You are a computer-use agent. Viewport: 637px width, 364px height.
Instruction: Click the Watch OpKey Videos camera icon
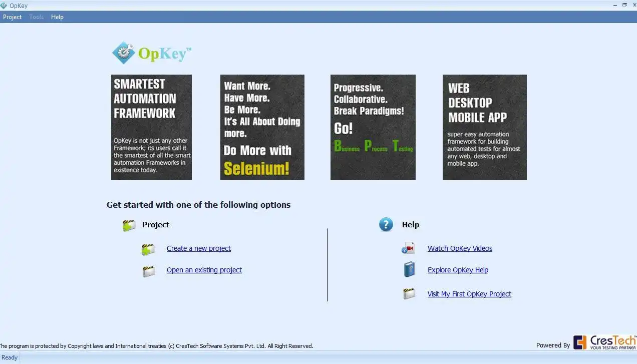[408, 248]
